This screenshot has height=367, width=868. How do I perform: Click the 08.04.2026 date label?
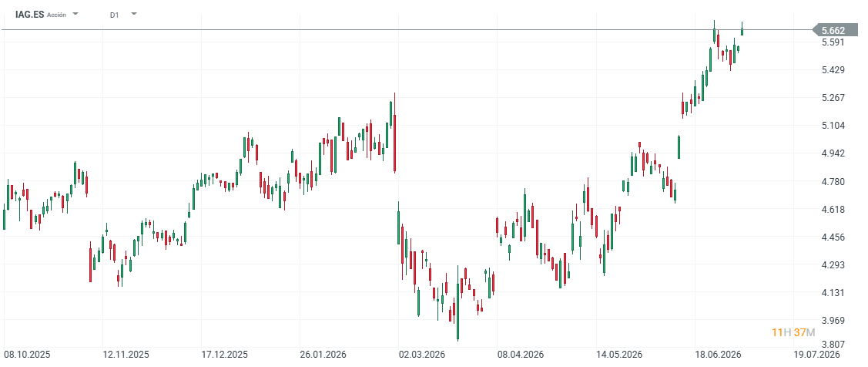(521, 354)
